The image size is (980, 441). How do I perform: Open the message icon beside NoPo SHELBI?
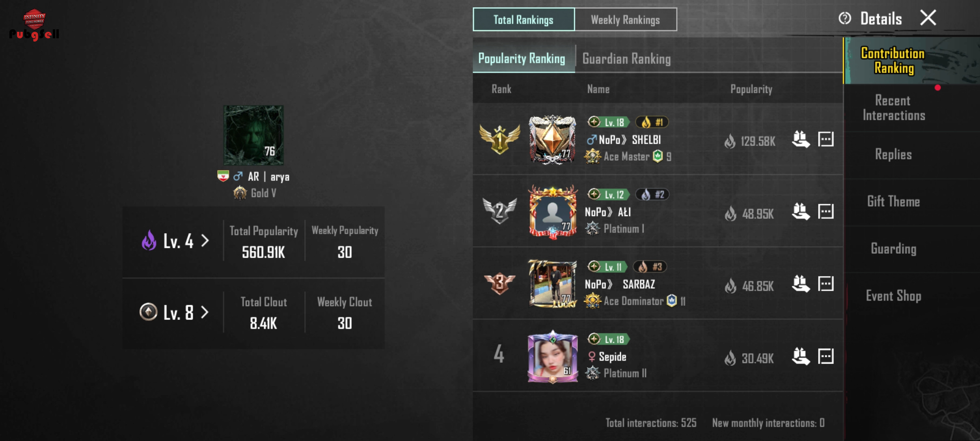pyautogui.click(x=826, y=139)
